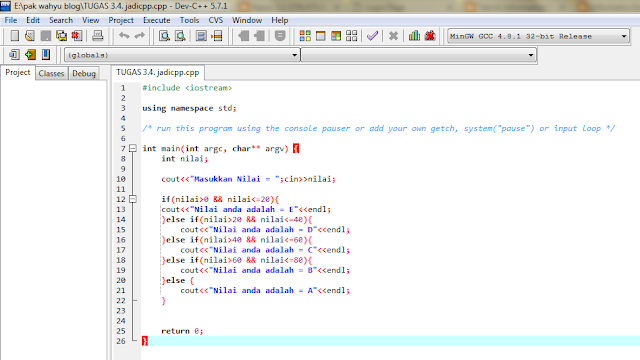Open the Search menu

pos(61,20)
